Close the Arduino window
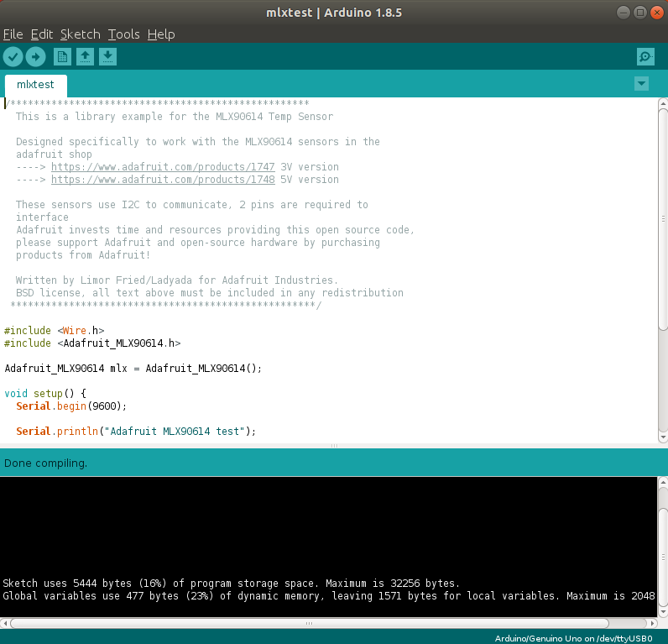Image resolution: width=668 pixels, height=644 pixels. [657, 13]
